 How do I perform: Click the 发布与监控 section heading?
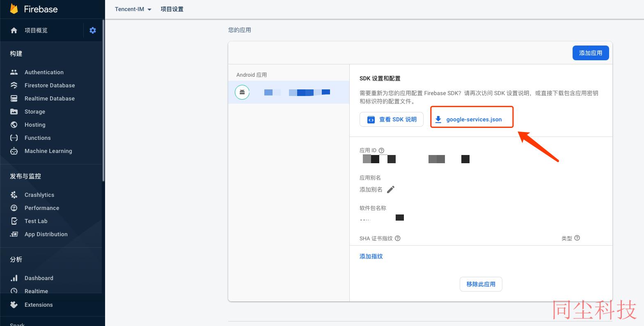(25, 176)
